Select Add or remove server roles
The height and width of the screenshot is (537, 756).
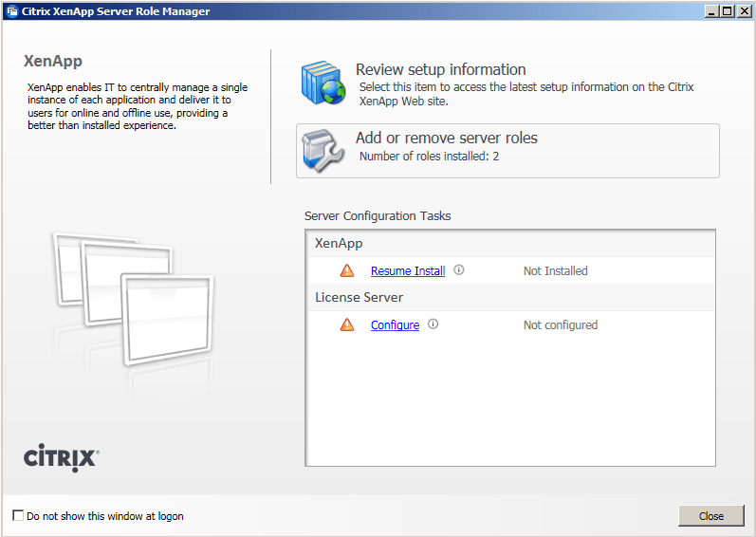[x=507, y=151]
